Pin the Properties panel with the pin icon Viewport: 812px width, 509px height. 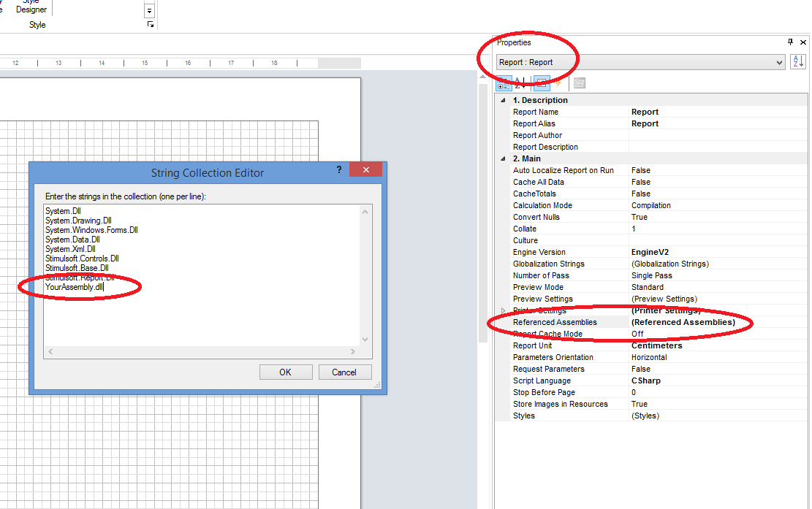(790, 42)
